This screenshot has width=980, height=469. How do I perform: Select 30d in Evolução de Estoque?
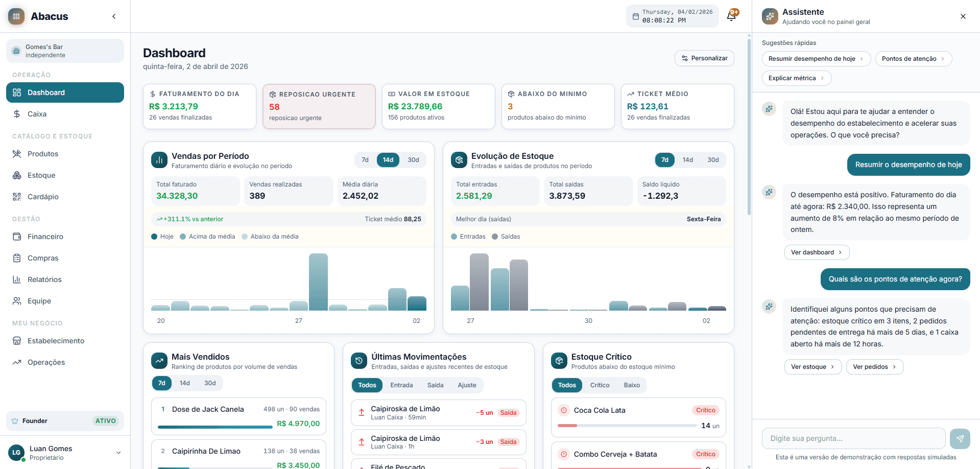(x=713, y=160)
